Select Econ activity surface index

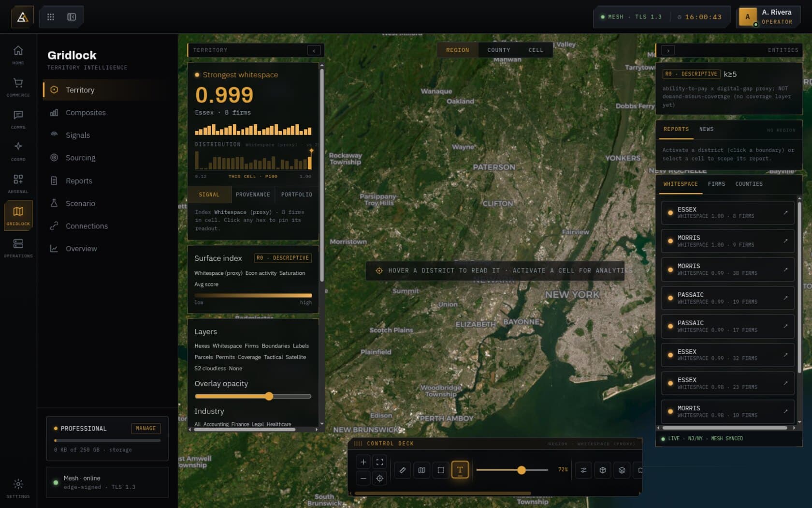(x=261, y=273)
